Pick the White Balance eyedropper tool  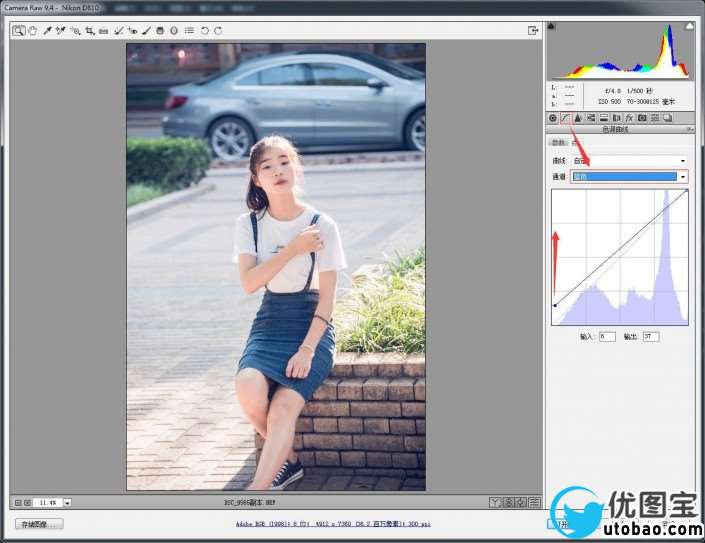click(x=46, y=31)
